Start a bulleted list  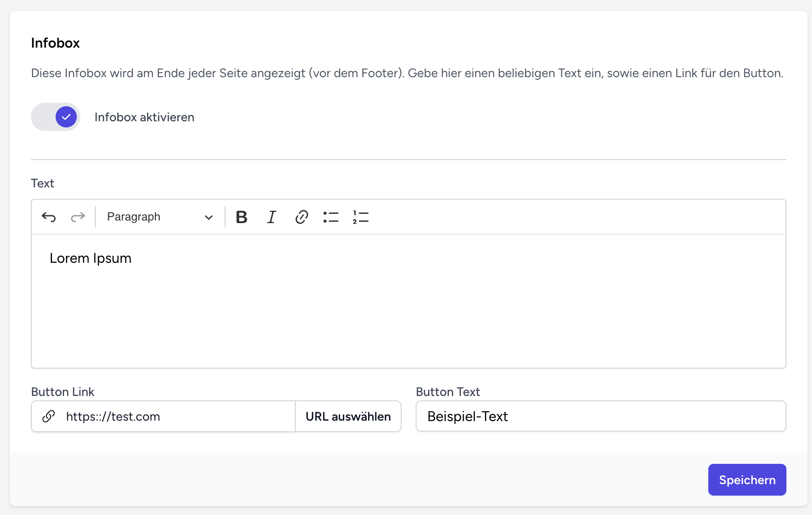[331, 217]
